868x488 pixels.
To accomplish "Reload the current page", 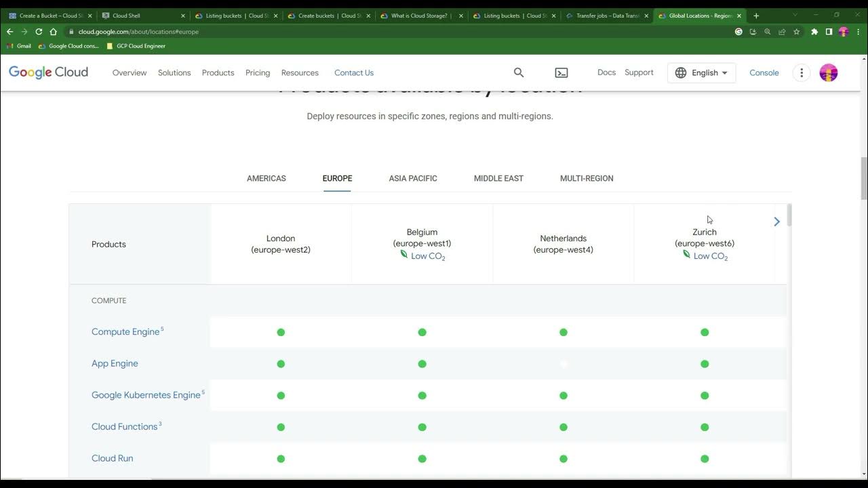I will [x=39, y=31].
